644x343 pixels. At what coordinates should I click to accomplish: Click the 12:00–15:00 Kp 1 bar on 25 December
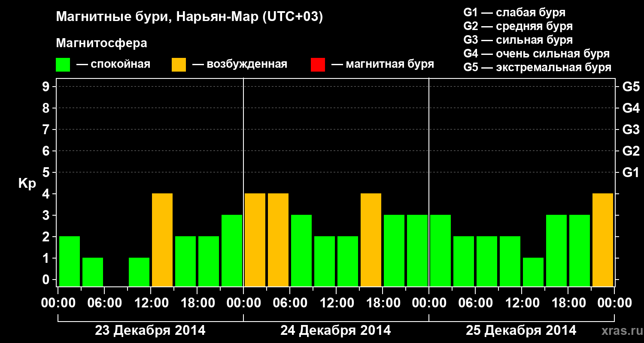pyautogui.click(x=533, y=272)
